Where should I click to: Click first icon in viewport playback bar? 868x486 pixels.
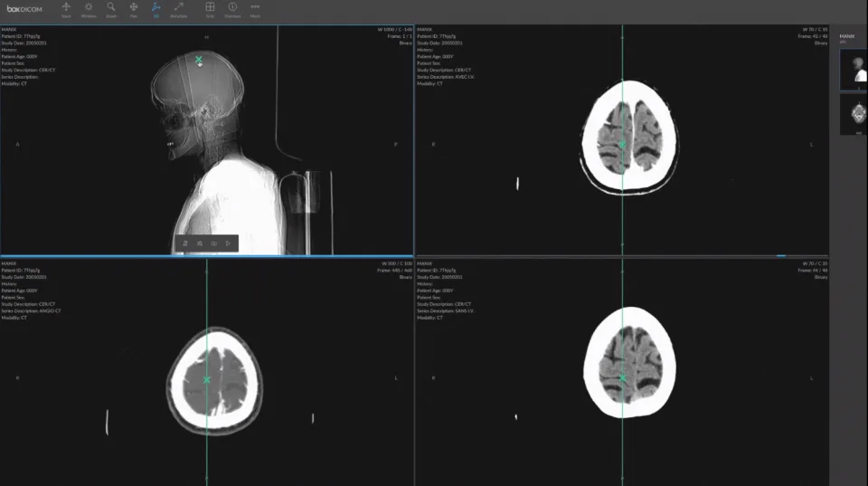pyautogui.click(x=184, y=243)
